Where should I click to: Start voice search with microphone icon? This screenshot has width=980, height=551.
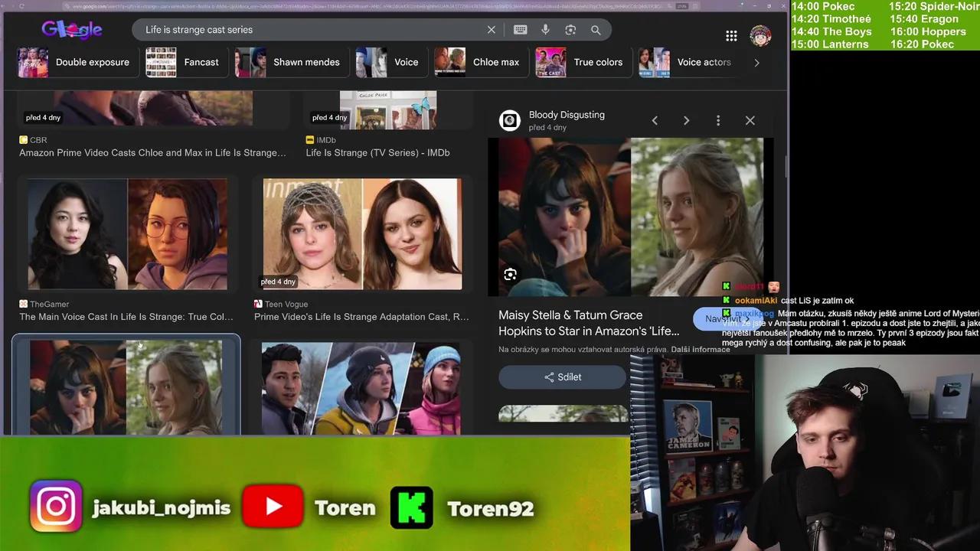click(x=545, y=30)
